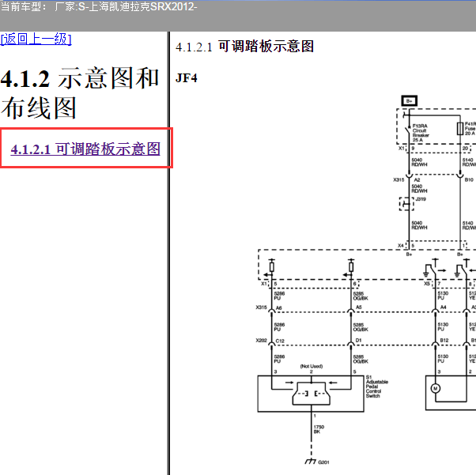The height and width of the screenshot is (475, 476).
Task: Click the B+ power box at diagram top
Action: [x=409, y=100]
